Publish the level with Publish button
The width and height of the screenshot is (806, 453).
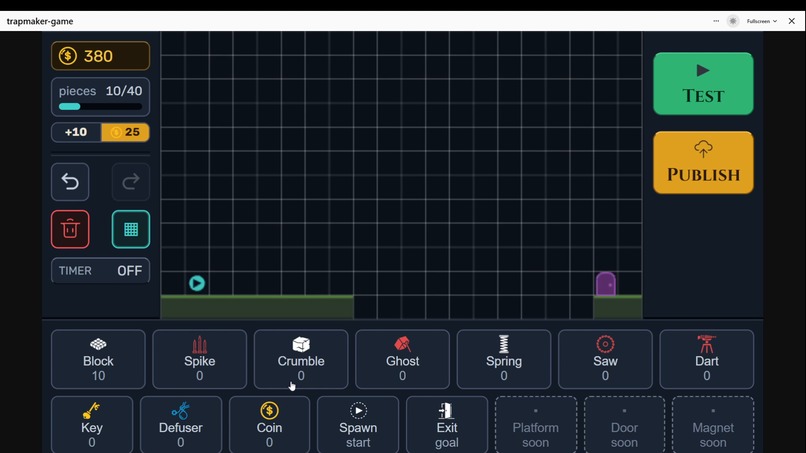pyautogui.click(x=703, y=162)
